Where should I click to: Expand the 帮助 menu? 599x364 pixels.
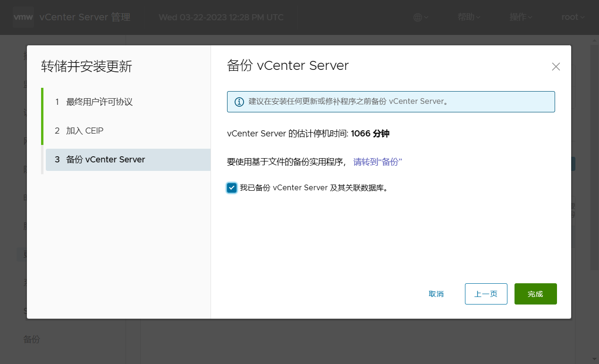pyautogui.click(x=469, y=17)
